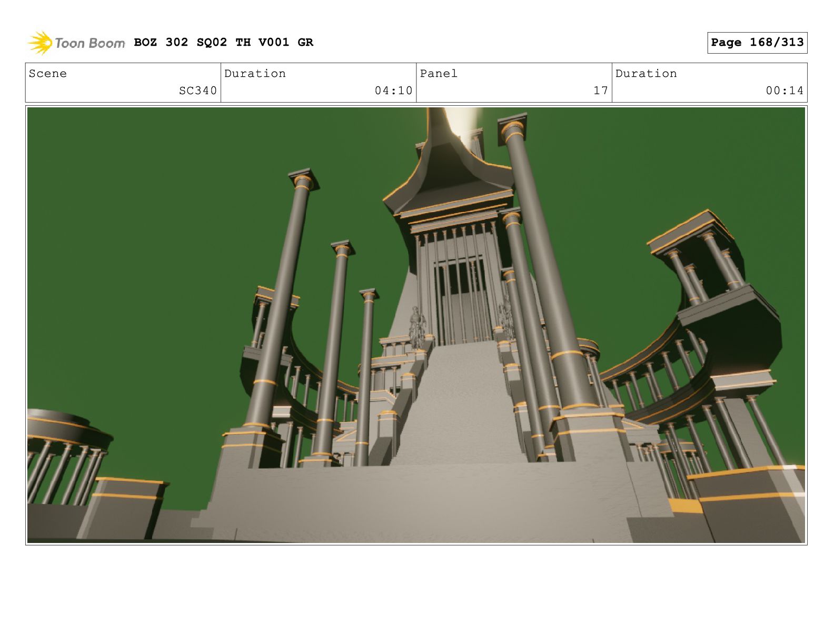Click the scene Duration value 04:10
Image resolution: width=834 pixels, height=644 pixels.
click(x=393, y=90)
